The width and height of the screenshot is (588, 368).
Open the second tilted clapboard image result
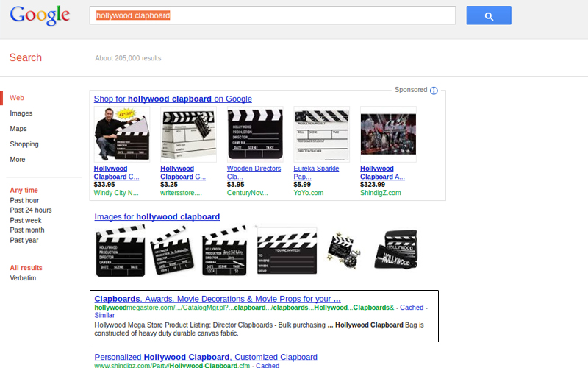pyautogui.click(x=172, y=250)
